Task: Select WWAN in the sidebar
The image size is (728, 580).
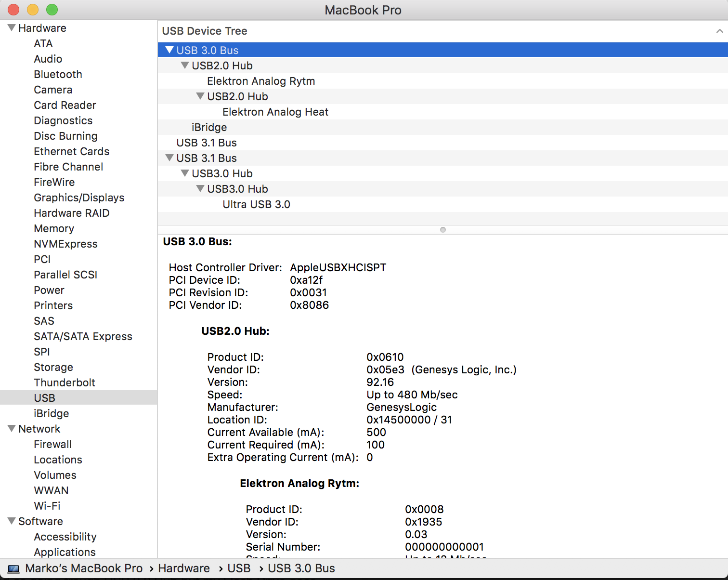Action: (52, 490)
